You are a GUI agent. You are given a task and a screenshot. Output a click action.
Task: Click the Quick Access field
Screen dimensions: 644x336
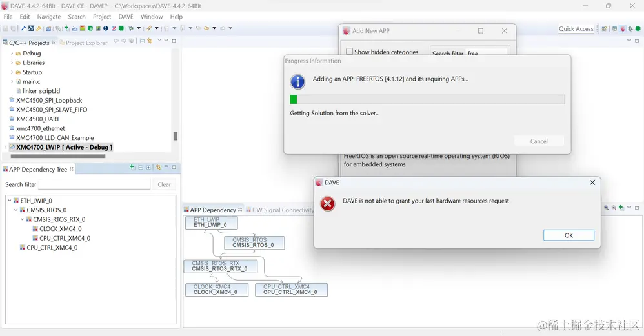click(576, 29)
